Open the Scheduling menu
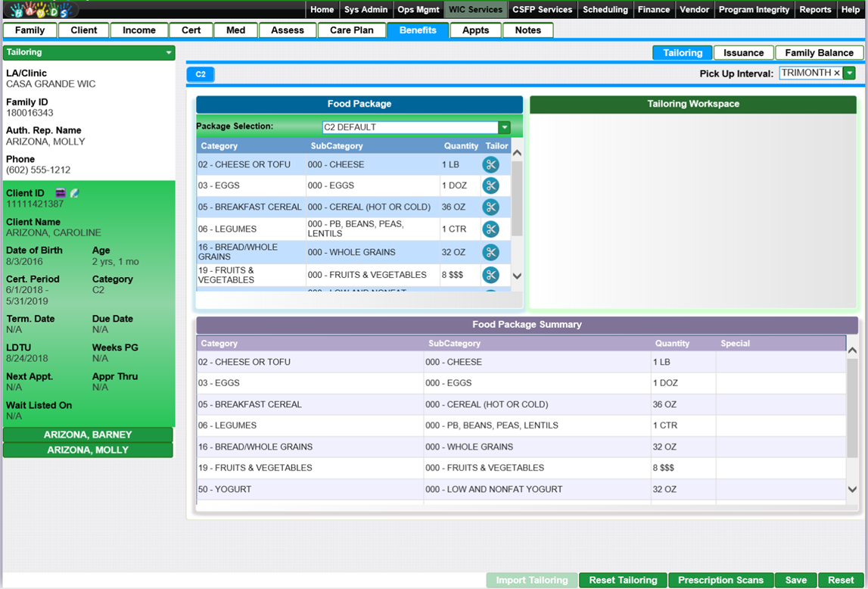868x589 pixels. 605,10
